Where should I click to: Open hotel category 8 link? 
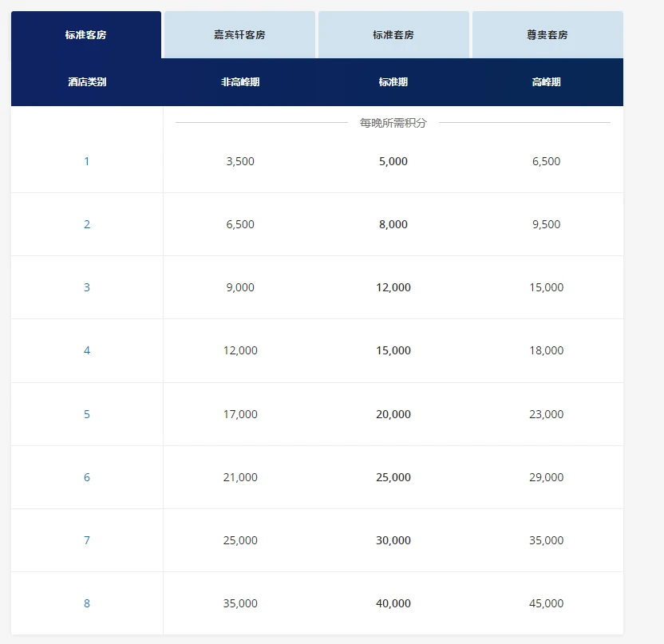coord(87,603)
